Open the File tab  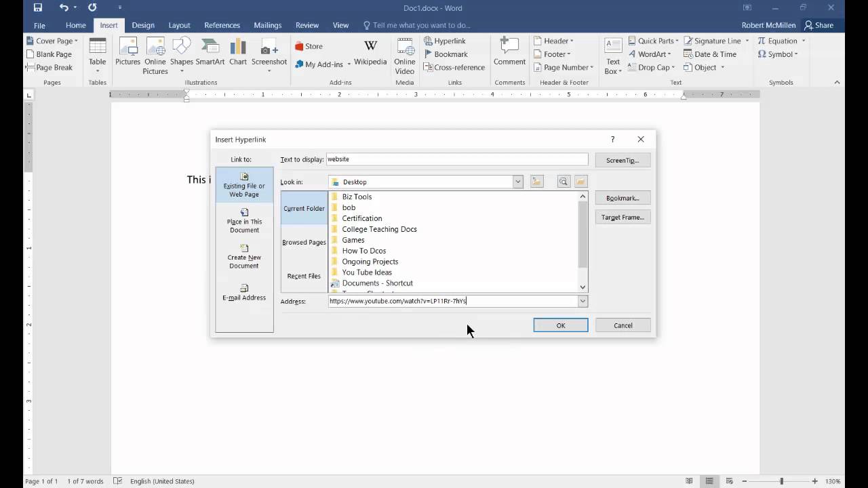click(x=39, y=25)
